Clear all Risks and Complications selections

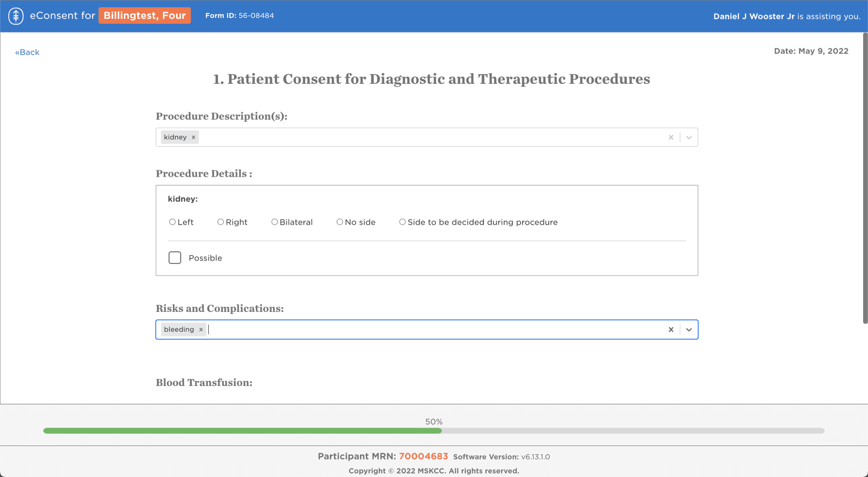(671, 330)
